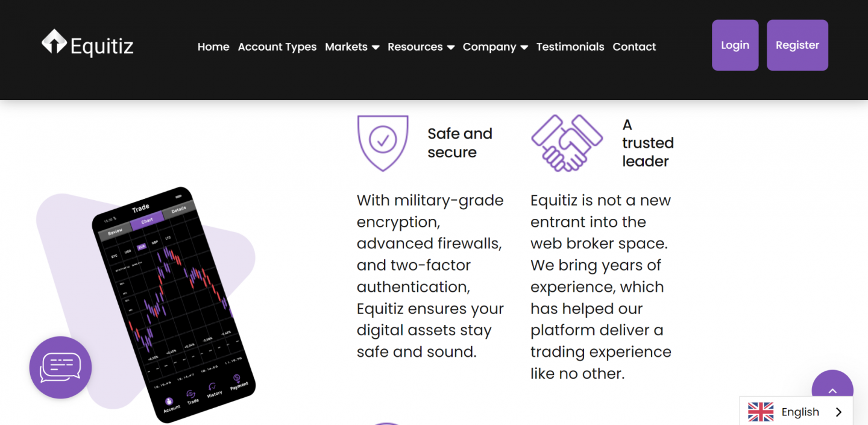The height and width of the screenshot is (425, 868).
Task: Open the Account Types page
Action: (x=277, y=46)
